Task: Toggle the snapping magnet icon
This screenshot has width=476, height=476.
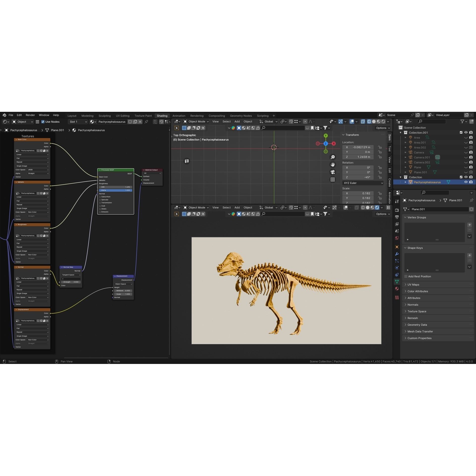Action: pos(291,121)
